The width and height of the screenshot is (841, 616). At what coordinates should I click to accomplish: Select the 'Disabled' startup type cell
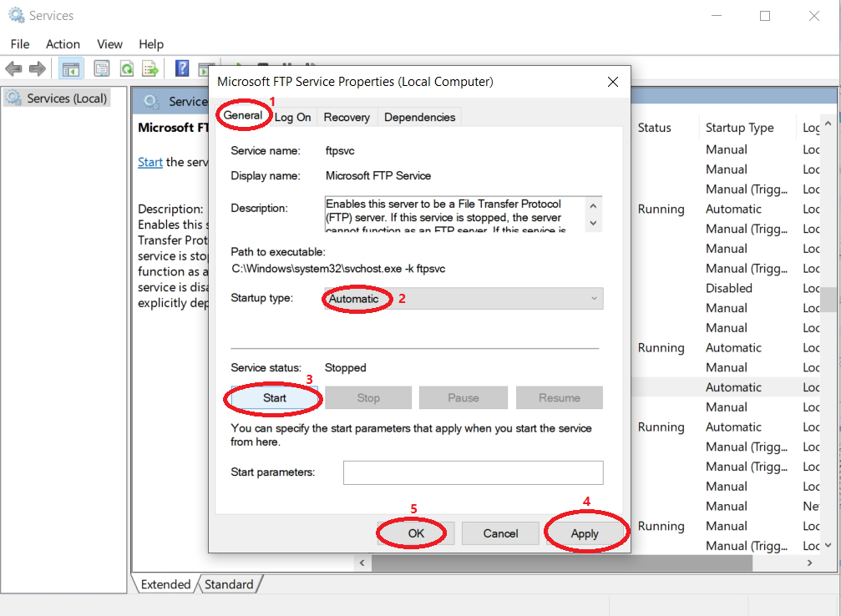coord(729,288)
